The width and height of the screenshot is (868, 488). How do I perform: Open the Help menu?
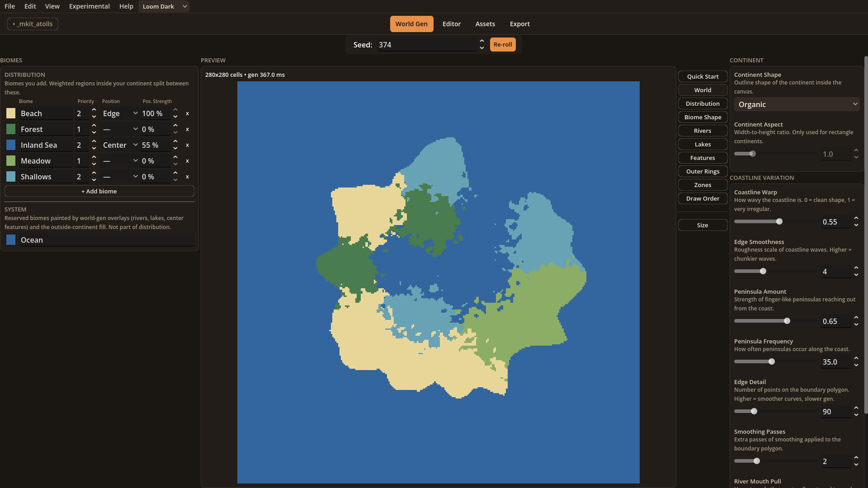pyautogui.click(x=126, y=6)
